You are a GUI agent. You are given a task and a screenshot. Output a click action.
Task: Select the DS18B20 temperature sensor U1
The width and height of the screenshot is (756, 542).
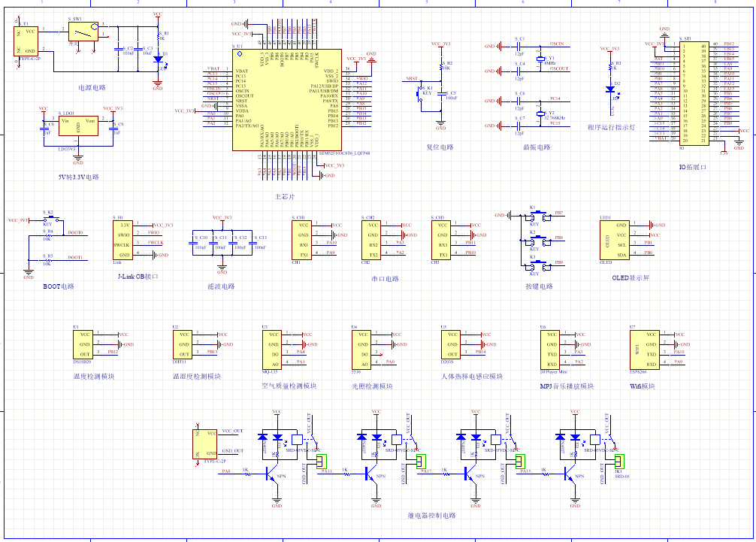click(x=85, y=344)
